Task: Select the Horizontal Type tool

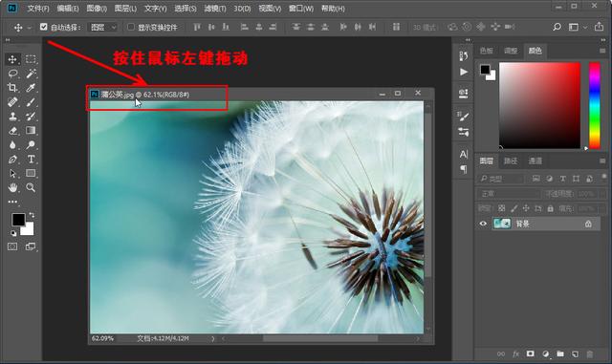Action: [31, 160]
